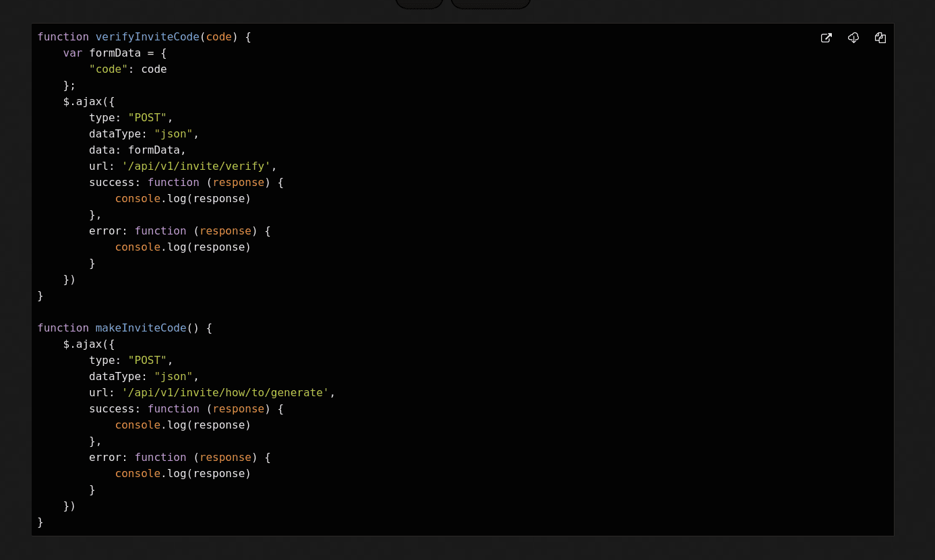Click the final closing brace of the code
The width and height of the screenshot is (935, 560).
coord(40,522)
